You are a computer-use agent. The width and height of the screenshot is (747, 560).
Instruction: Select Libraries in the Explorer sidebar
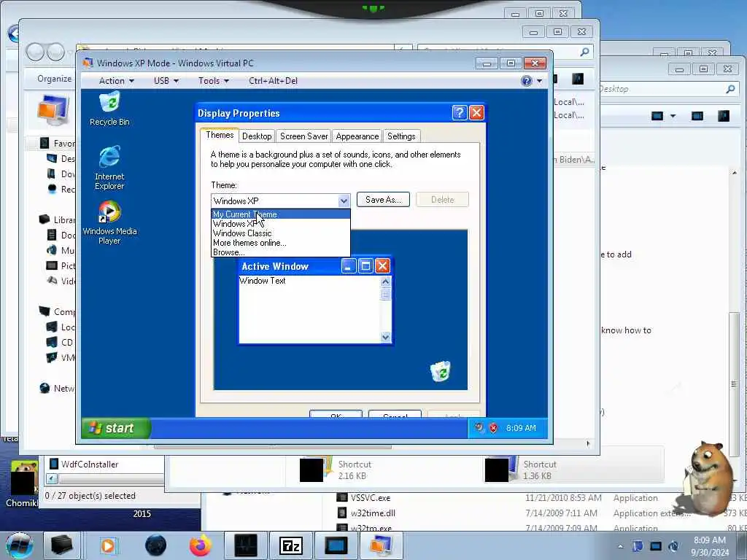coord(57,219)
